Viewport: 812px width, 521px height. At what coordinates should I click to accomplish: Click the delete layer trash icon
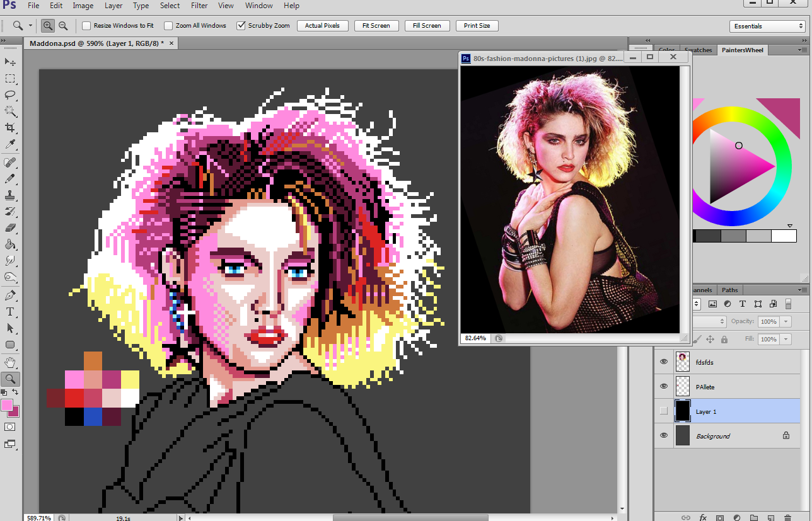(x=788, y=517)
